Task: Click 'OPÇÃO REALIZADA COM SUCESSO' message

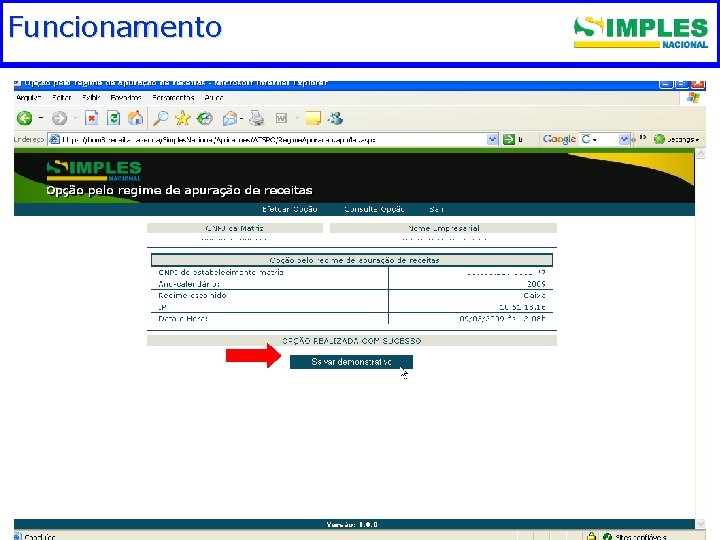Action: [352, 341]
